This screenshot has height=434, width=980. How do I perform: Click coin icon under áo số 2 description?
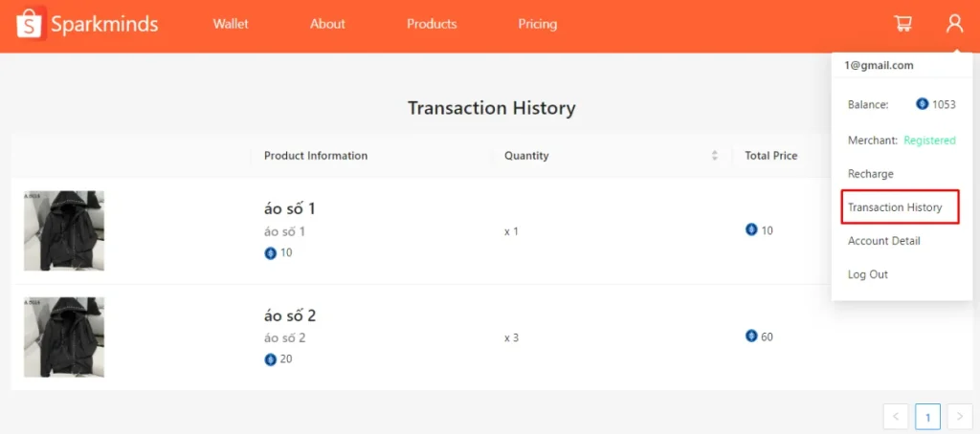(271, 359)
